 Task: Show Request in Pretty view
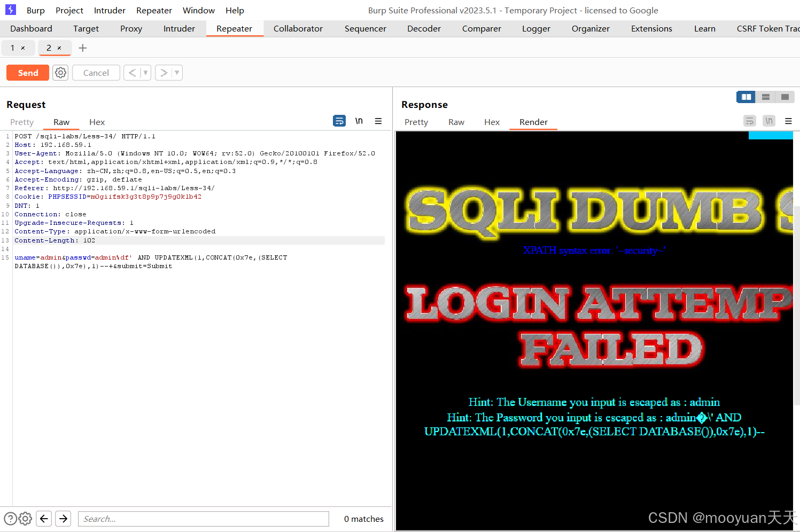point(22,122)
